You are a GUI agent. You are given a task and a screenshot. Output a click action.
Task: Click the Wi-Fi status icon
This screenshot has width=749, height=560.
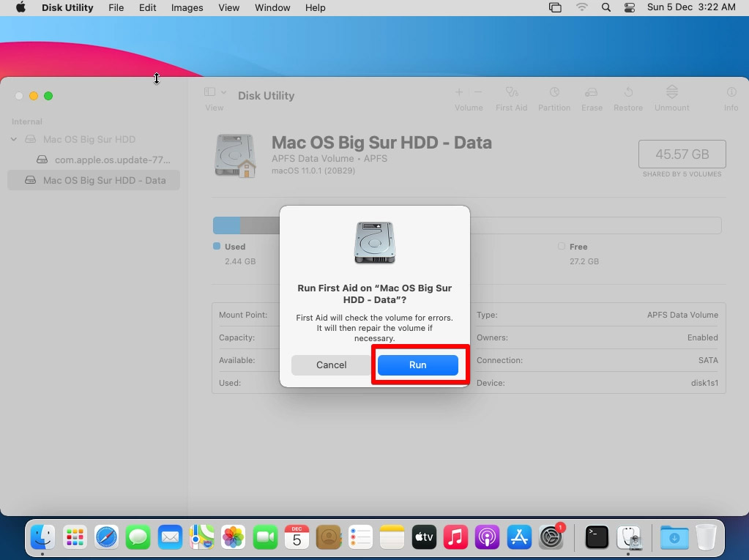(x=582, y=7)
